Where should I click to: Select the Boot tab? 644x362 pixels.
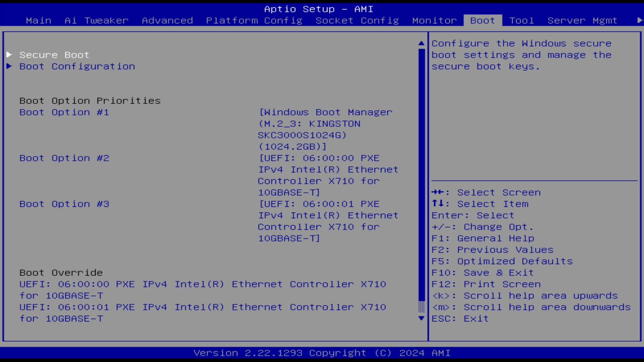tap(482, 21)
